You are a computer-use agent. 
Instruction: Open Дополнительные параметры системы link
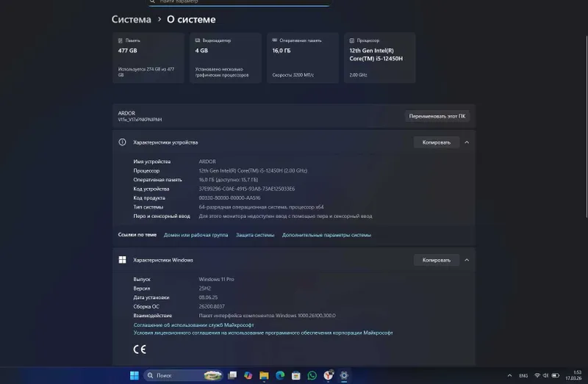point(326,235)
